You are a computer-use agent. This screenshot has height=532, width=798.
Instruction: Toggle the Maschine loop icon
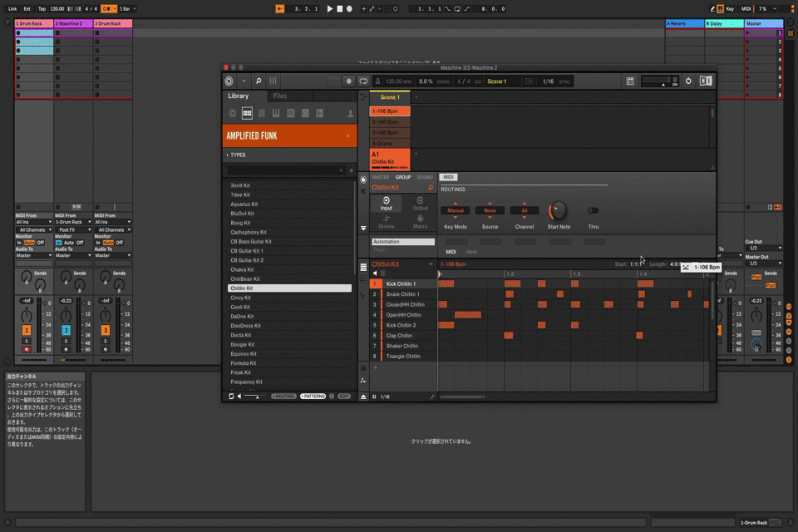click(363, 81)
